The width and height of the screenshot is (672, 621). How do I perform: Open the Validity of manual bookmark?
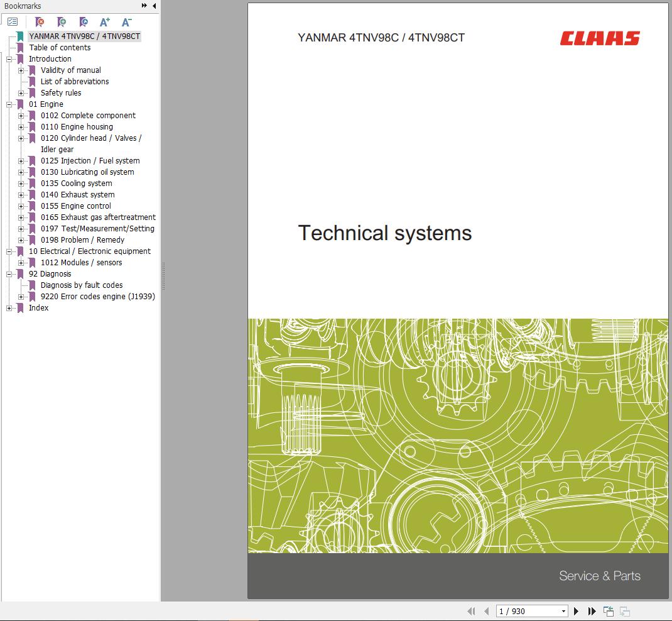coord(71,70)
